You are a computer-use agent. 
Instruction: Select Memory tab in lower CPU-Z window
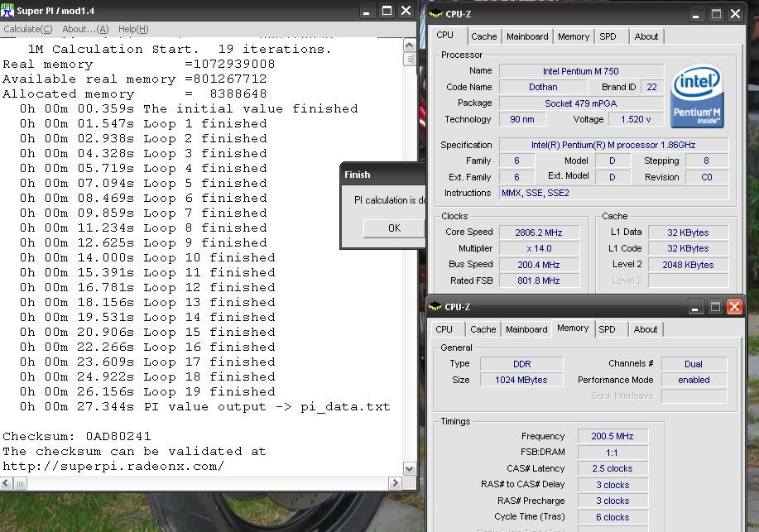(x=573, y=328)
